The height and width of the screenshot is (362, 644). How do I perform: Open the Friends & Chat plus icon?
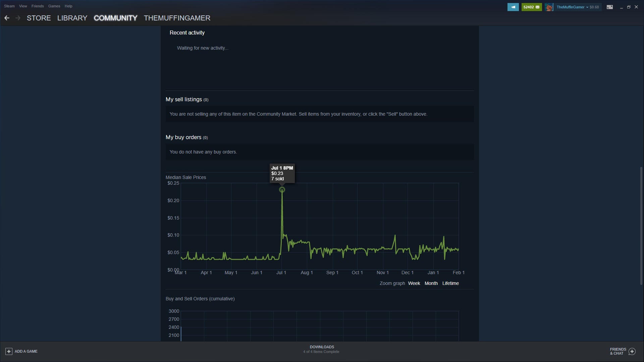[x=632, y=351]
